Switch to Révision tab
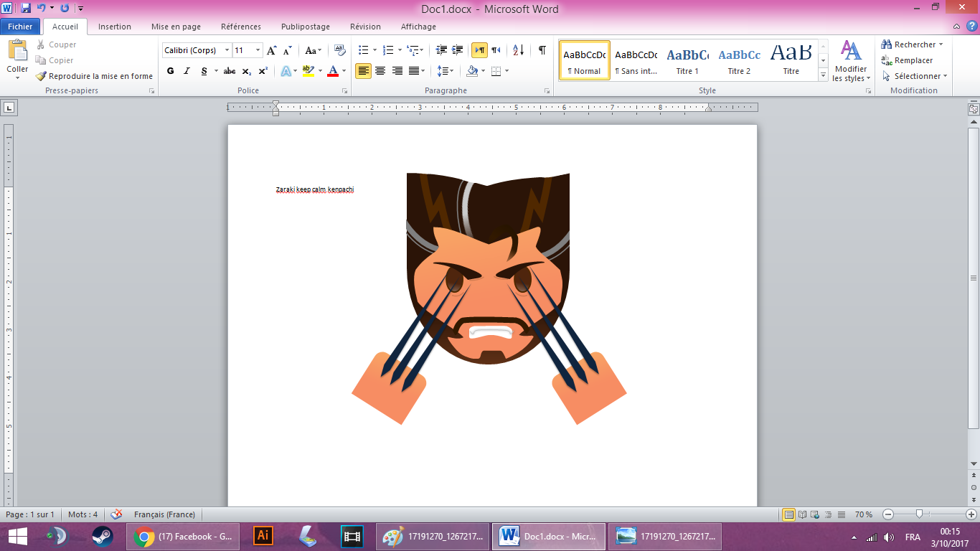Screen dimensions: 980x551 tap(365, 27)
